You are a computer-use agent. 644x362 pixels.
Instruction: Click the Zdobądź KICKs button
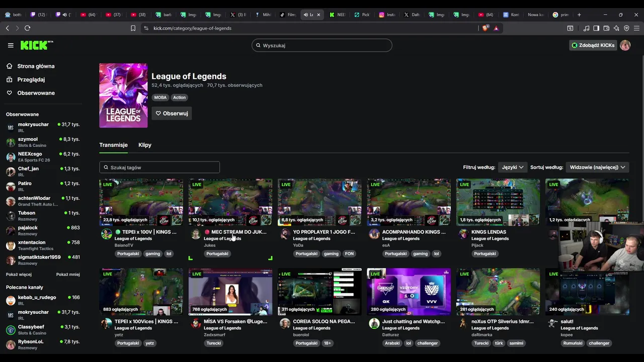click(x=593, y=45)
